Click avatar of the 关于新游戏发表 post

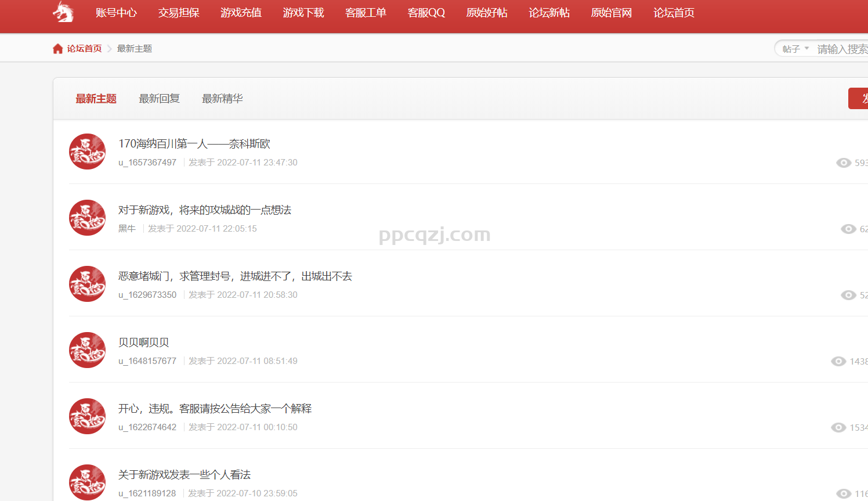coord(87,482)
